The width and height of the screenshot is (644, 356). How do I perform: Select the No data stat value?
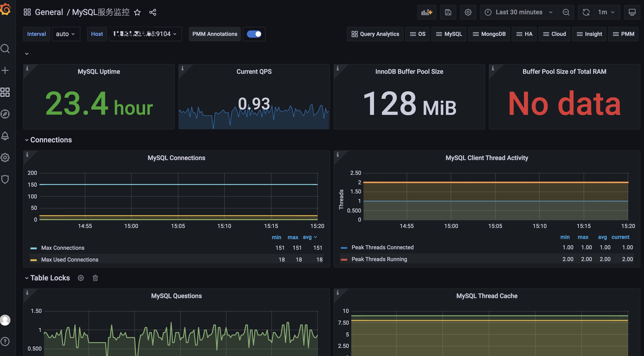[564, 103]
